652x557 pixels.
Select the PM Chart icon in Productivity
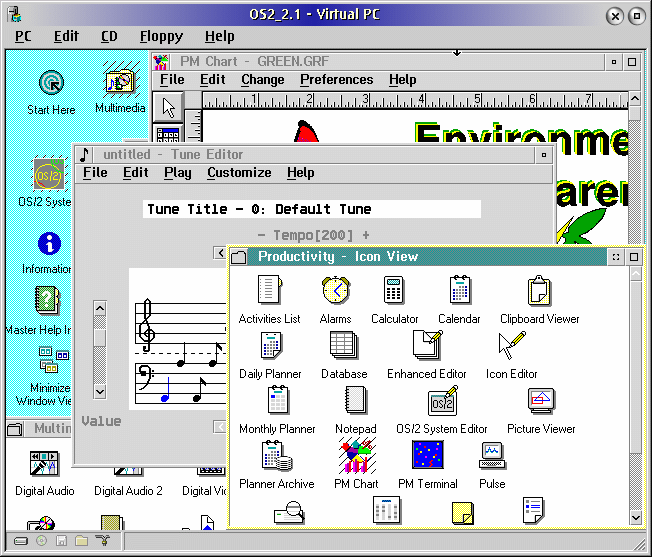tap(357, 456)
